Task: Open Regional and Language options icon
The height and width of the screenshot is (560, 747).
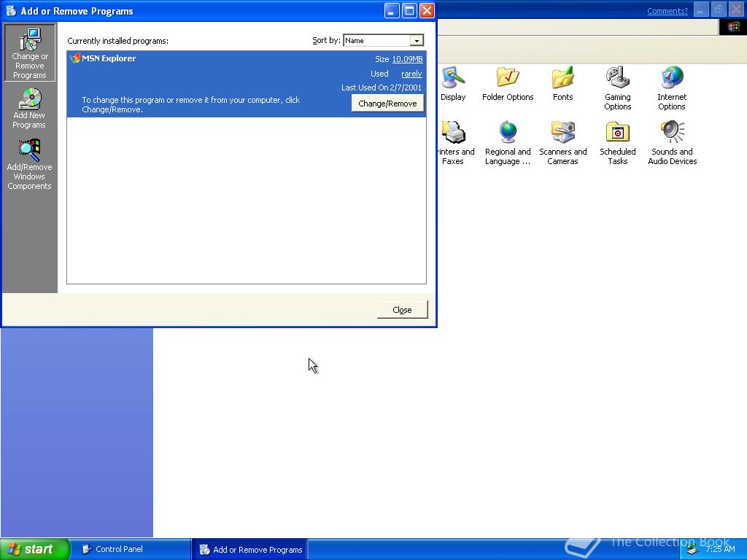Action: coord(508,144)
